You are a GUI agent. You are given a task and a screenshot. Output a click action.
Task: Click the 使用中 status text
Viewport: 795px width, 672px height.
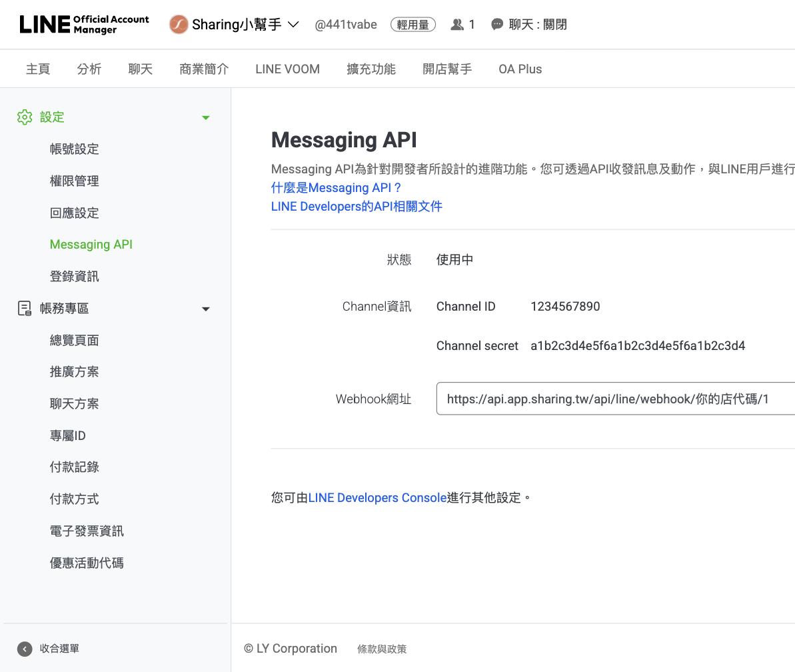[x=454, y=260]
